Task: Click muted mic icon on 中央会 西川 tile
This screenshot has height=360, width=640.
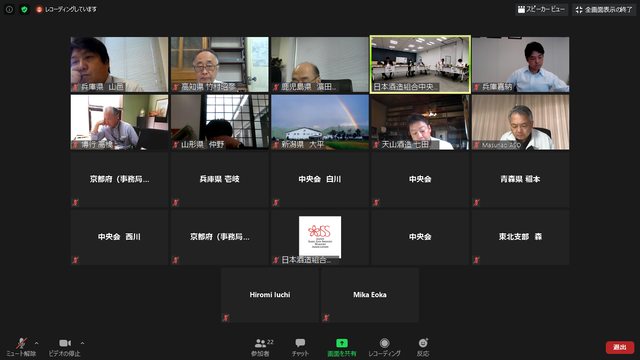Action: tap(75, 260)
